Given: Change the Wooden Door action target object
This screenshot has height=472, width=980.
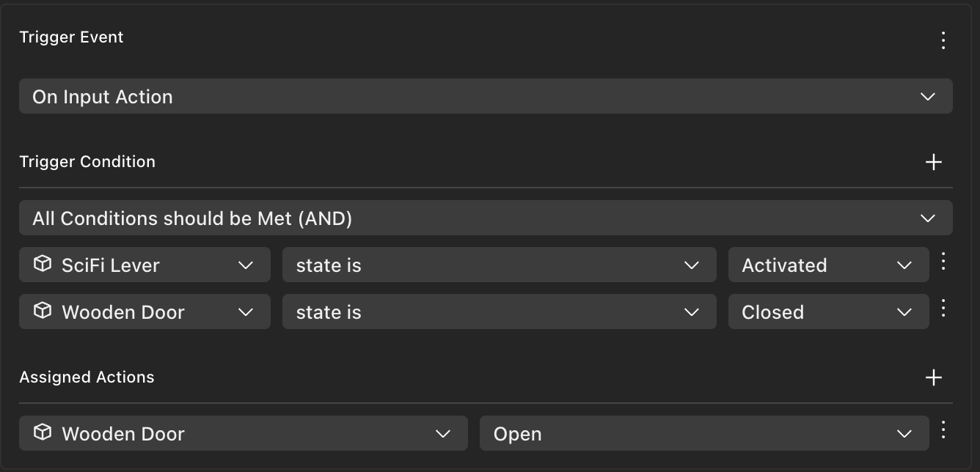Looking at the screenshot, I should click(243, 433).
